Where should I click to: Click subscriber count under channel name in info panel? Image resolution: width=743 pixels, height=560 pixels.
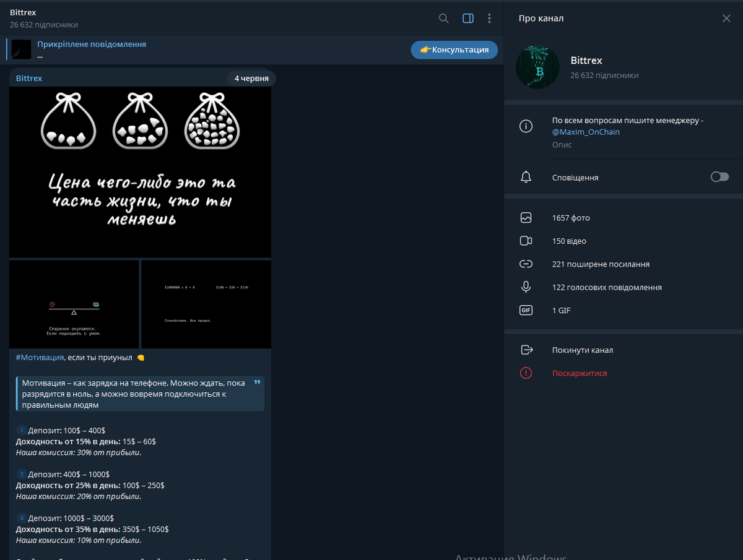604,75
